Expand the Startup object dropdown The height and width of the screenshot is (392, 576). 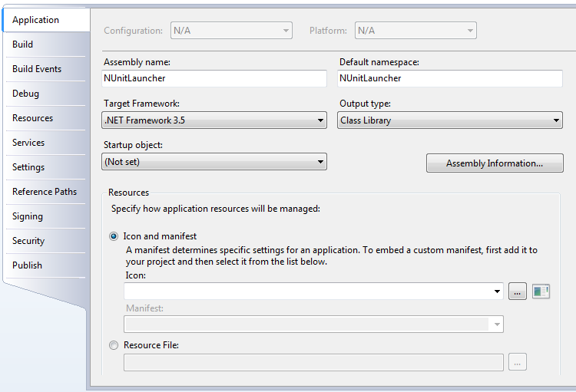click(214, 162)
